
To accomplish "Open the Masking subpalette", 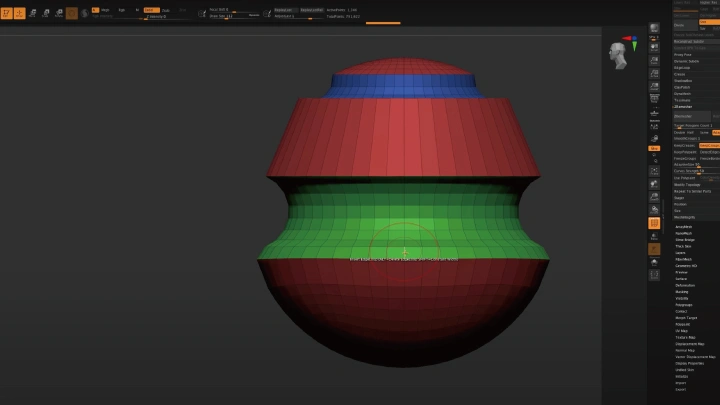I will 682,292.
